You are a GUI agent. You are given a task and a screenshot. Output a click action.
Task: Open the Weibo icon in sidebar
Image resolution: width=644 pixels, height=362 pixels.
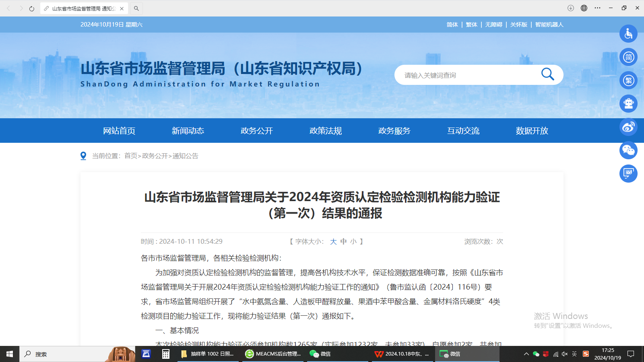(628, 127)
